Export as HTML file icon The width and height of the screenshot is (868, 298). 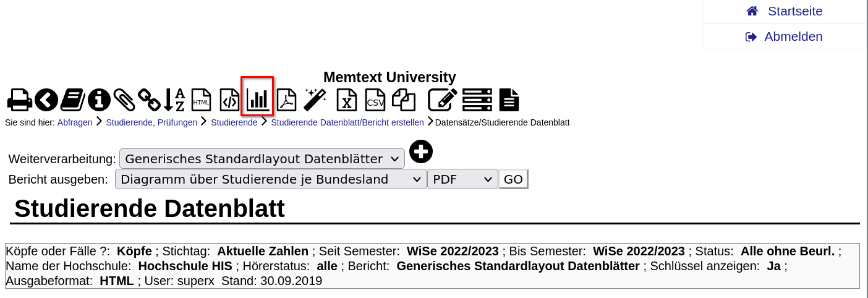201,100
